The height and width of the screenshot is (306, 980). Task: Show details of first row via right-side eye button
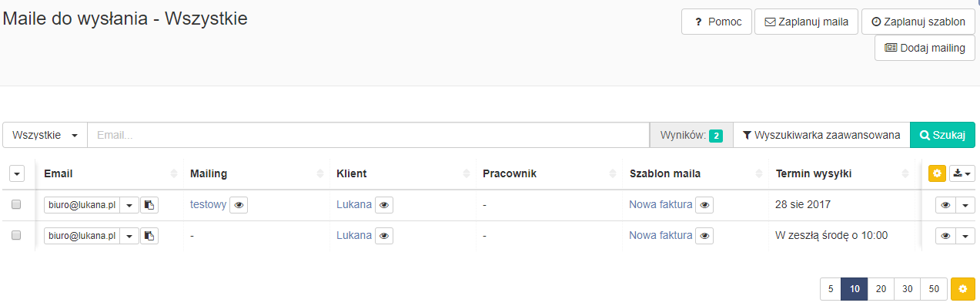945,205
